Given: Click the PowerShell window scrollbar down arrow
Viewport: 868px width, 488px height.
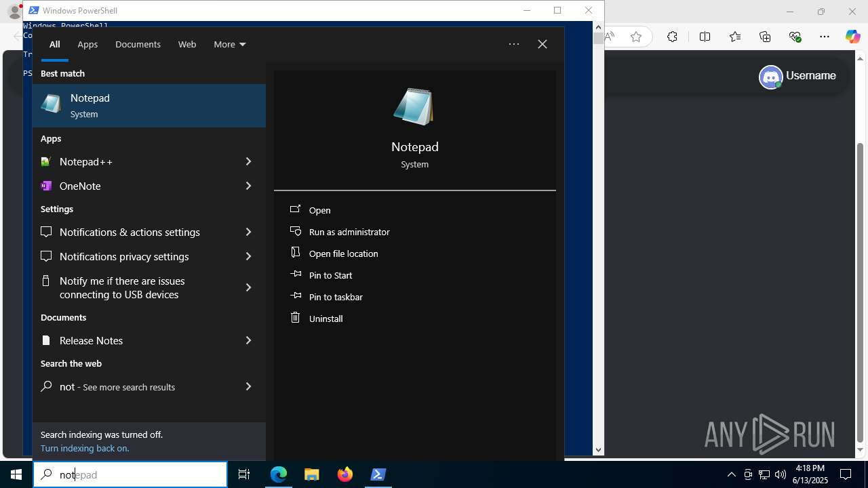Looking at the screenshot, I should click(598, 449).
